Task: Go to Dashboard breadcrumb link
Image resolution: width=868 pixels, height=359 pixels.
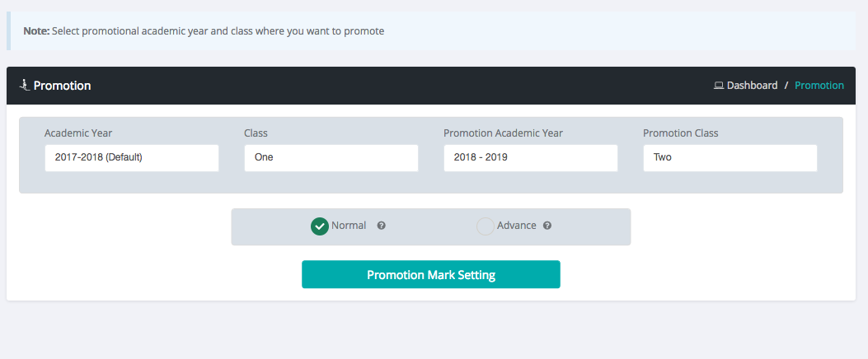Action: point(752,86)
